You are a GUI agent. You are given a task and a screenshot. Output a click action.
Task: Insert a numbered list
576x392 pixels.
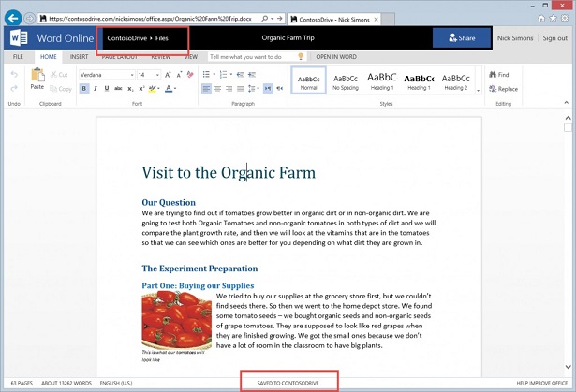tap(223, 75)
